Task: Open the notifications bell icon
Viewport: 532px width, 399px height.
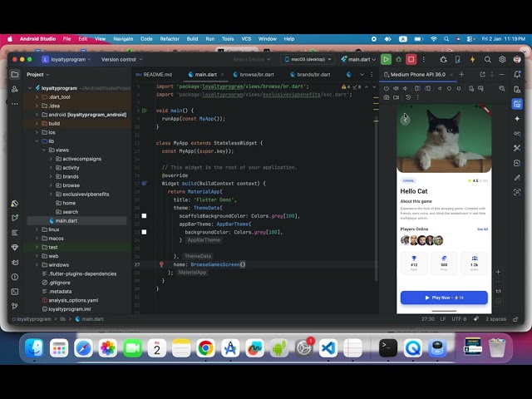Action: point(517,74)
